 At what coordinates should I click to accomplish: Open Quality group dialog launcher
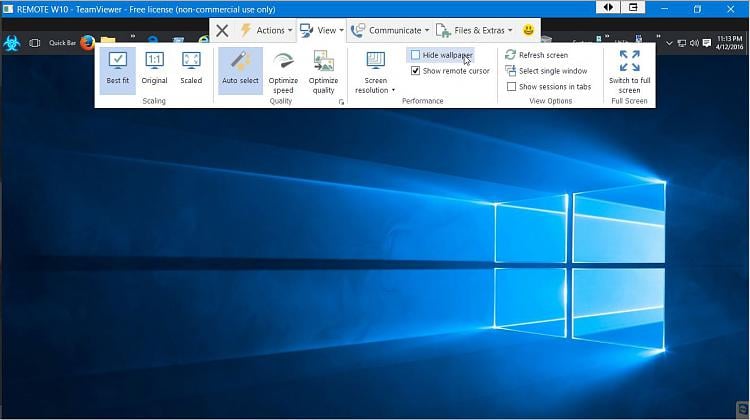341,102
